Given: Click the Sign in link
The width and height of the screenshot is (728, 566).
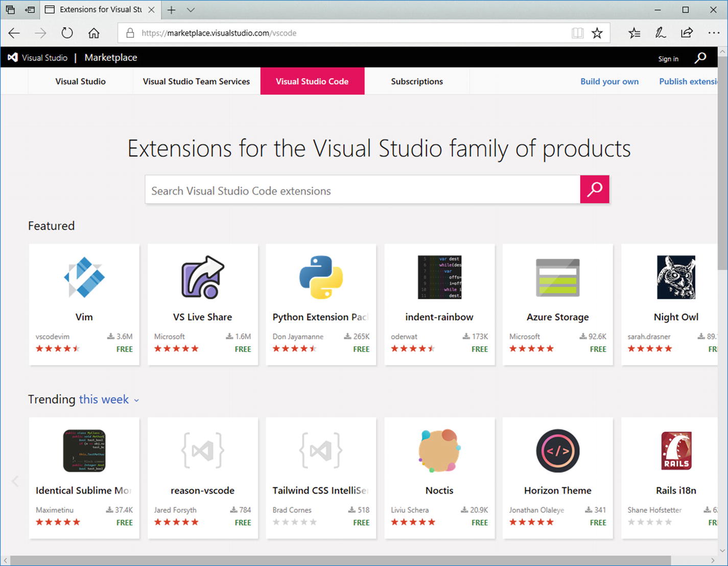Looking at the screenshot, I should coord(668,59).
